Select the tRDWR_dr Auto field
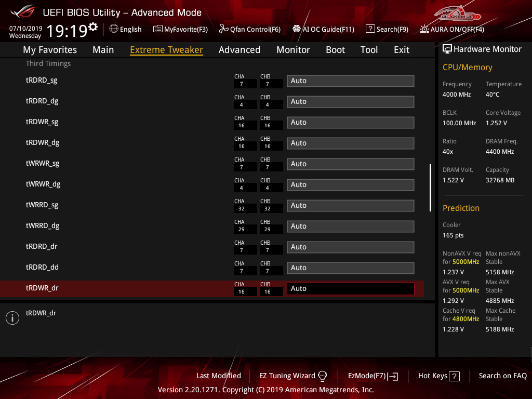Viewport: 532px width, 399px height. [x=350, y=289]
